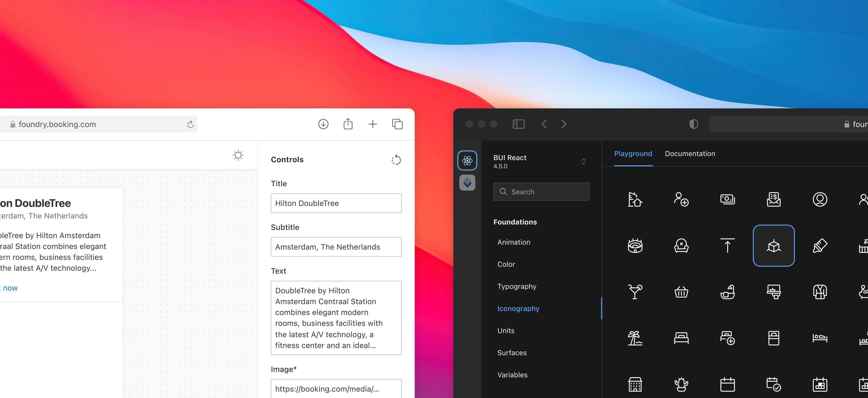
Task: Click the Image URL input field
Action: pyautogui.click(x=336, y=388)
